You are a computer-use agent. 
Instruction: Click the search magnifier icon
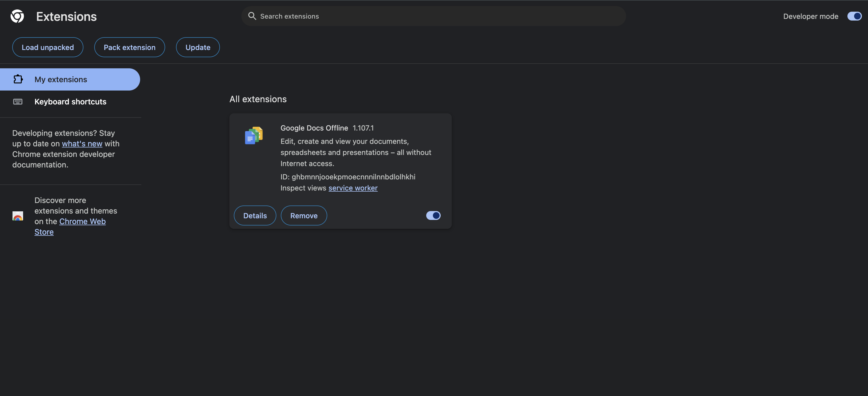click(x=252, y=16)
